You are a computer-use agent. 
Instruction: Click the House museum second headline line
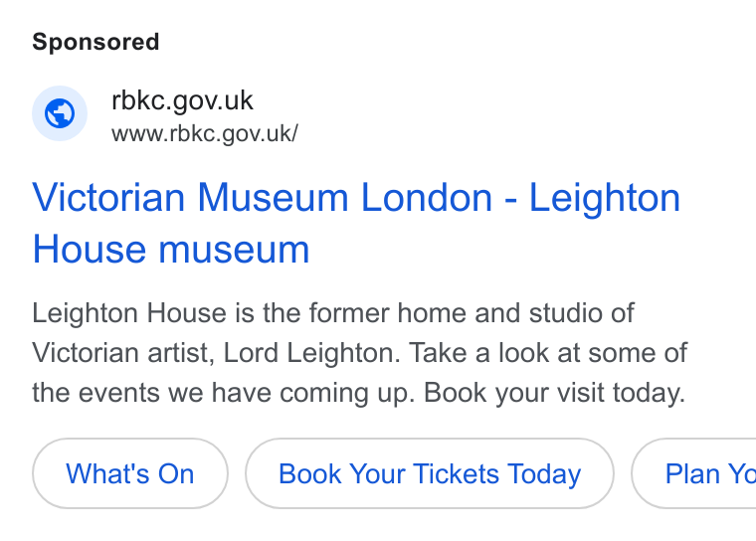point(171,250)
